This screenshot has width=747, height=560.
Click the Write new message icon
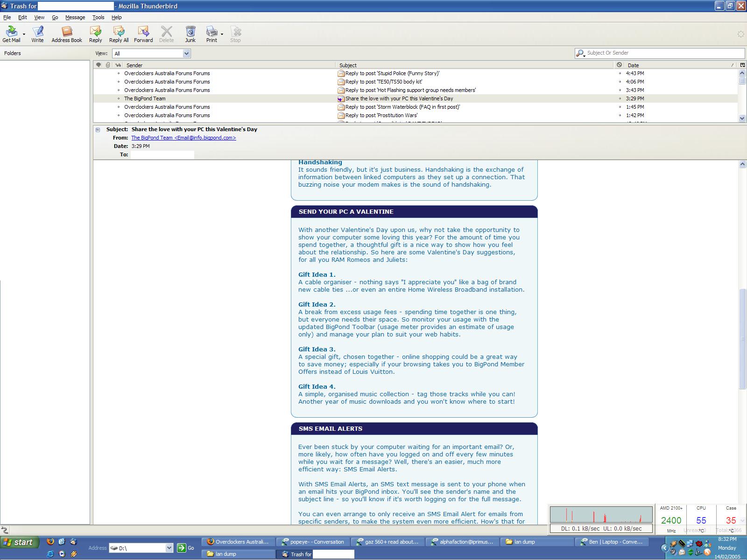point(37,34)
